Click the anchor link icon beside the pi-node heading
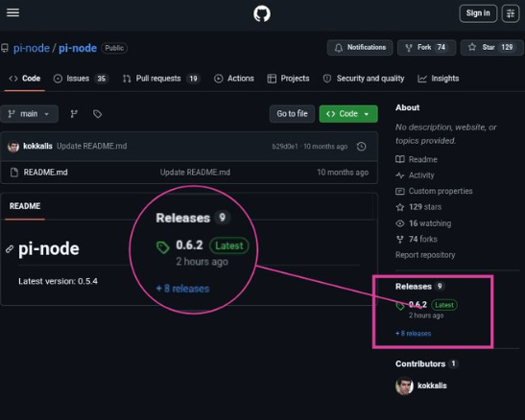This screenshot has width=525, height=420. 10,249
